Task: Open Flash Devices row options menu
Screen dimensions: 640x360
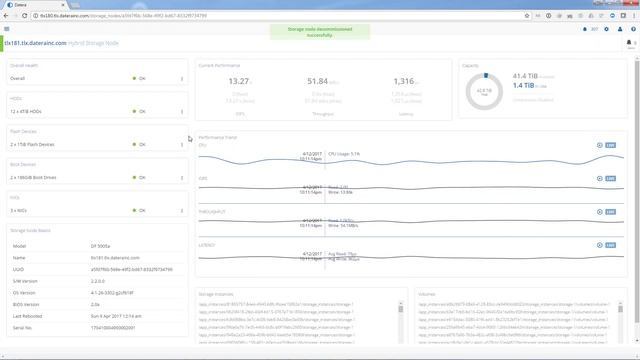Action: 182,144
